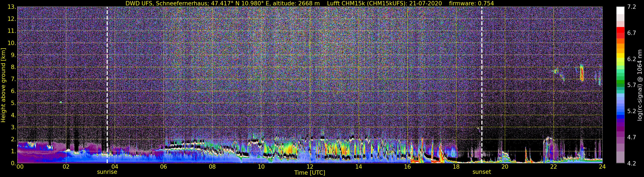Click the '22' tick label on time axis
The width and height of the screenshot is (644, 177).
click(553, 167)
